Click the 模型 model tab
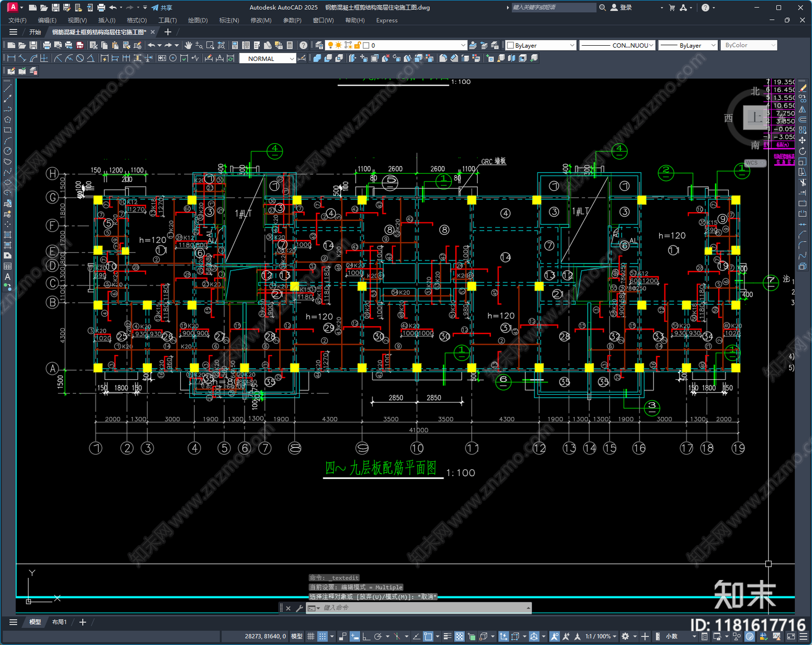This screenshot has width=812, height=645. pos(35,622)
